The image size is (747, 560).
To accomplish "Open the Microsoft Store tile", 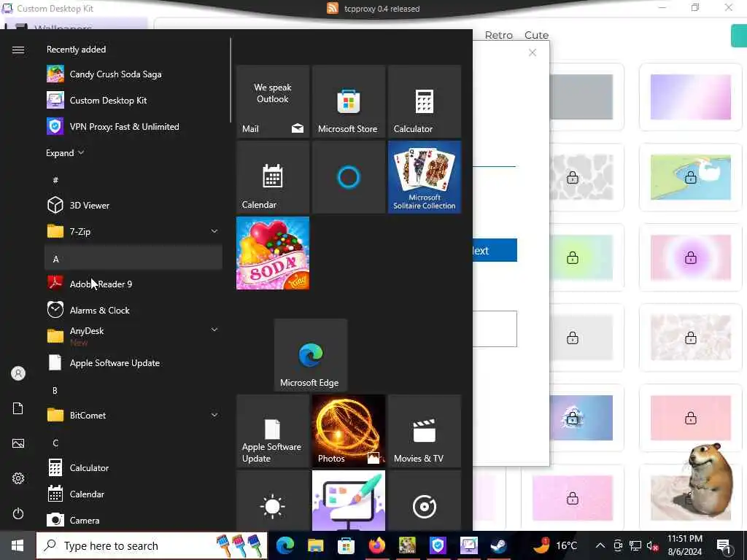I will coord(348,101).
